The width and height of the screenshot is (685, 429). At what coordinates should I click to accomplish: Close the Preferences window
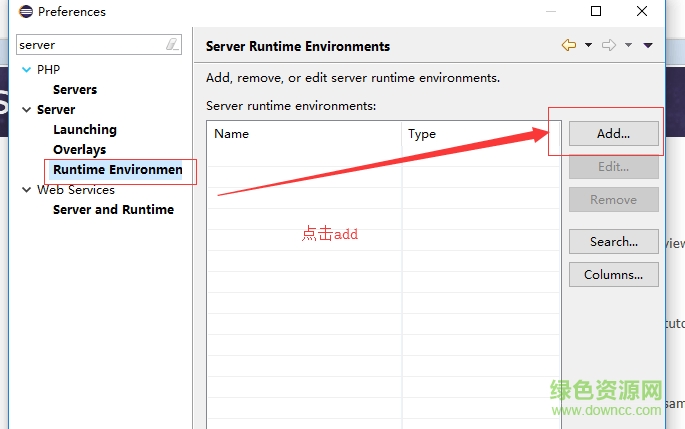tap(642, 11)
